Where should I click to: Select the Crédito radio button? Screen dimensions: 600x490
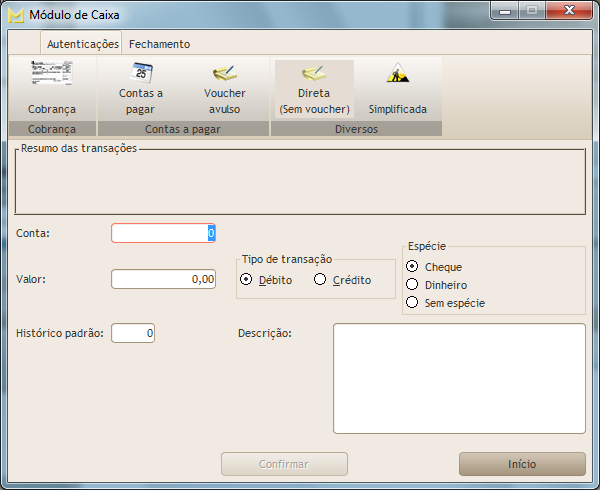coord(320,280)
